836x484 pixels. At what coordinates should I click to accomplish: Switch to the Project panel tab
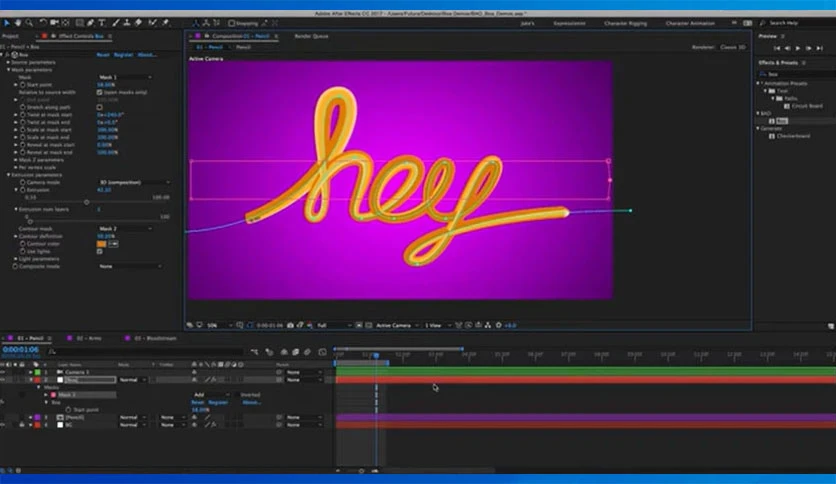pyautogui.click(x=10, y=36)
